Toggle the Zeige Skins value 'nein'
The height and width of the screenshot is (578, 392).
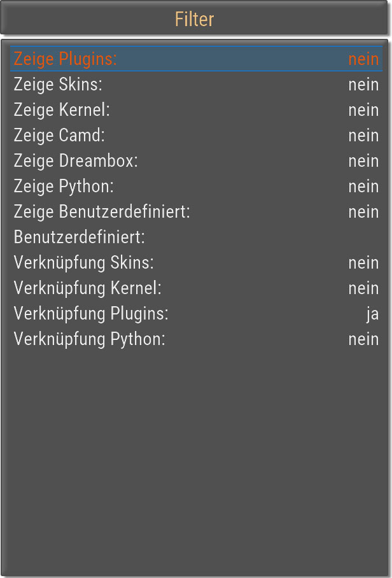363,85
